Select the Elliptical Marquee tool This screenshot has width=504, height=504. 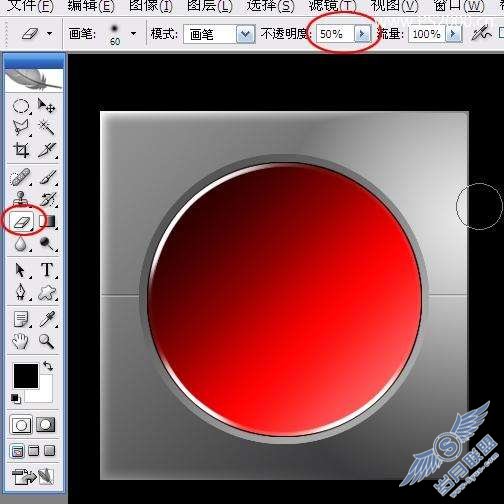click(21, 106)
